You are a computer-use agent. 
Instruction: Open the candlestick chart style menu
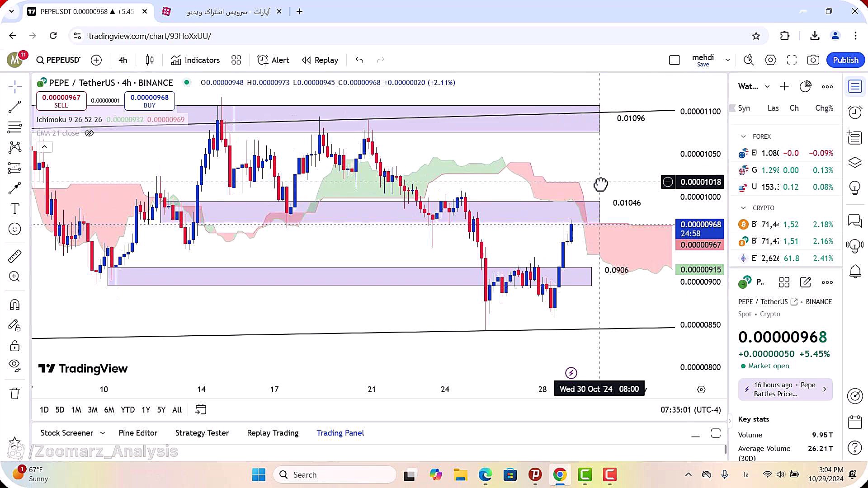pos(150,60)
